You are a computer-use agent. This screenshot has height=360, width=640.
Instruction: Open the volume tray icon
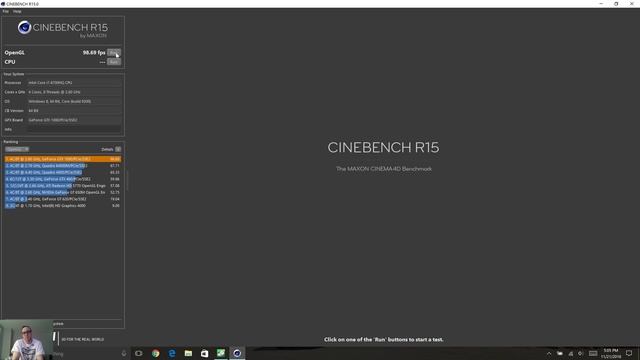coord(581,353)
